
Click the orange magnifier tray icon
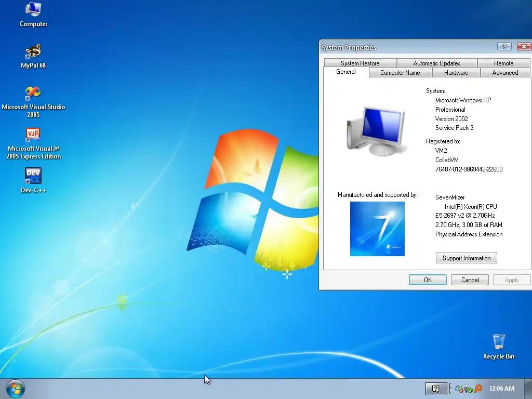coord(478,389)
